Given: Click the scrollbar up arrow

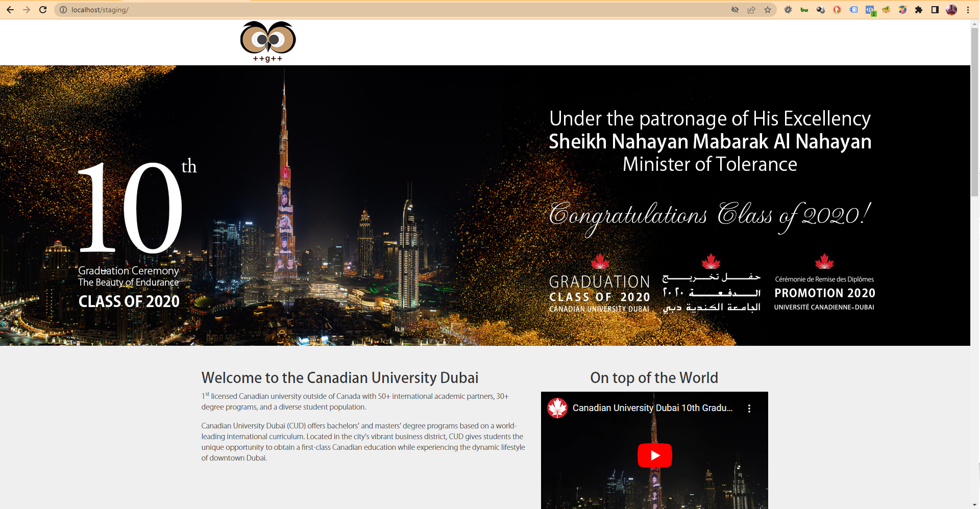Looking at the screenshot, I should pyautogui.click(x=975, y=23).
